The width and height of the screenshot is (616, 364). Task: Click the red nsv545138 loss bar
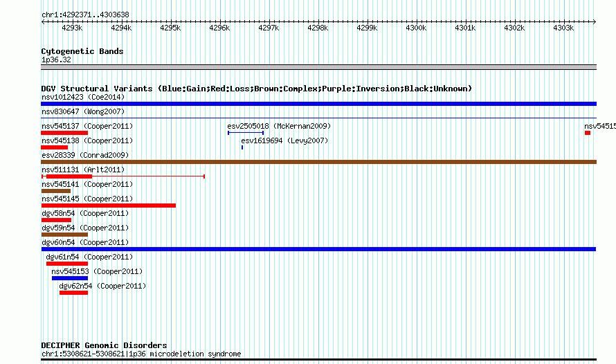[x=54, y=147]
